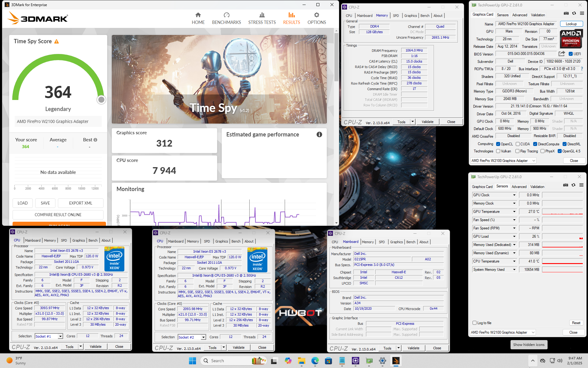Open 3DMark HOME icon
Viewport: 588px width, 368px height.
(x=198, y=15)
